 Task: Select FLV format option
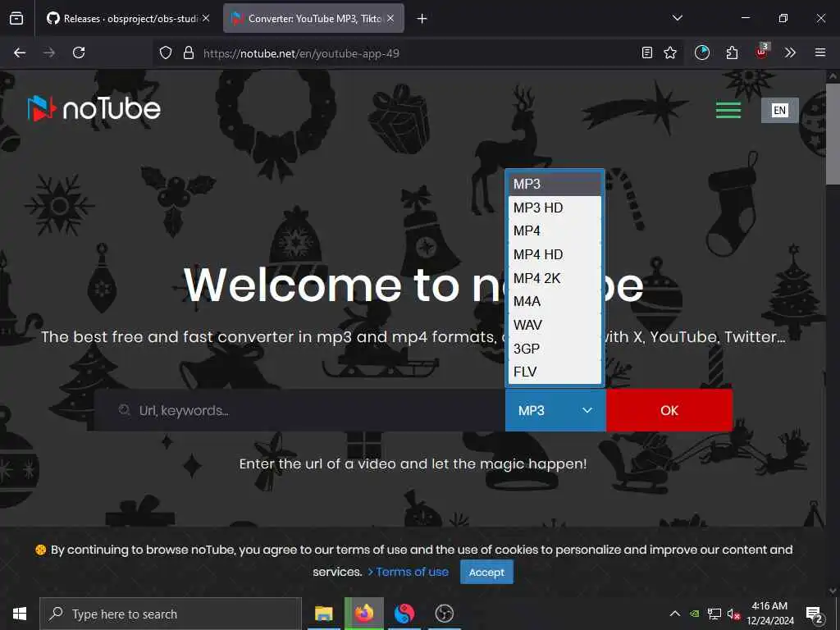[555, 372]
